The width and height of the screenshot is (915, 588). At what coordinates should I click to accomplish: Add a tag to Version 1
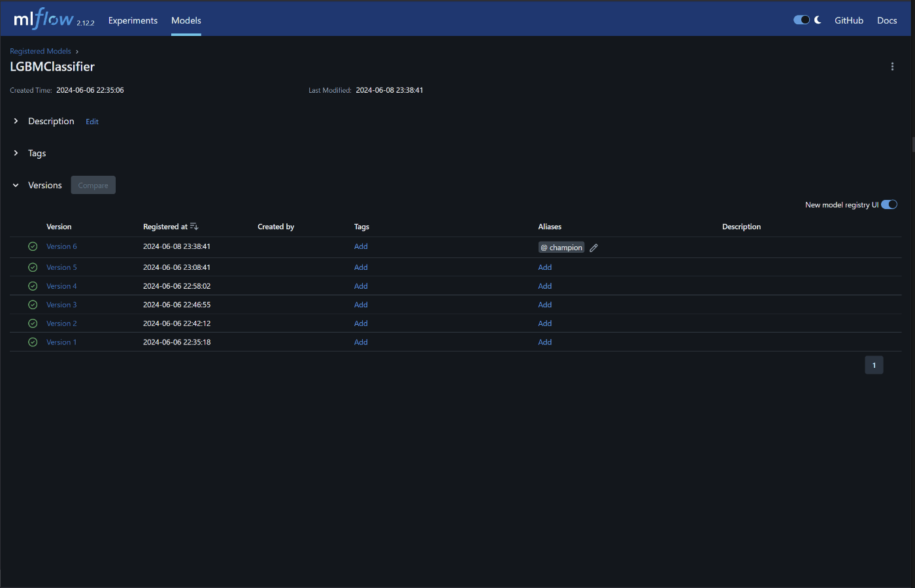[x=361, y=342]
